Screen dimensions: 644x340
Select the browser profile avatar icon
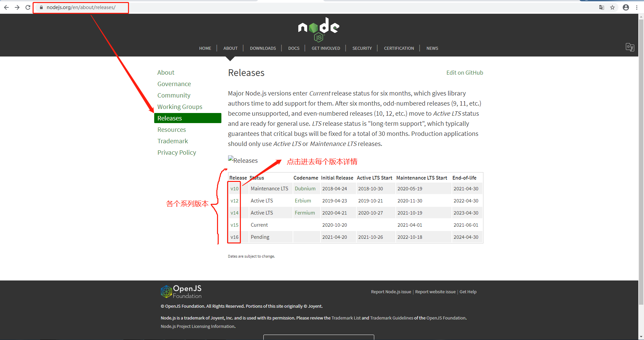click(x=626, y=7)
